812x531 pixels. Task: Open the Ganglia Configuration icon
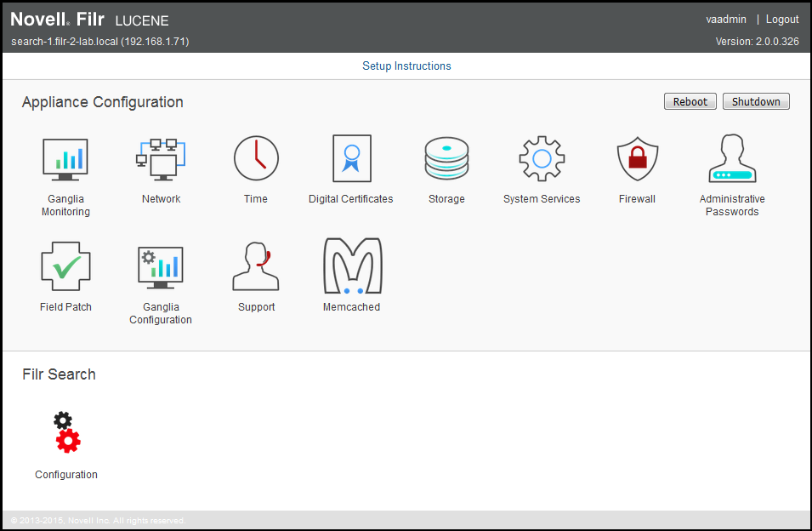point(161,267)
